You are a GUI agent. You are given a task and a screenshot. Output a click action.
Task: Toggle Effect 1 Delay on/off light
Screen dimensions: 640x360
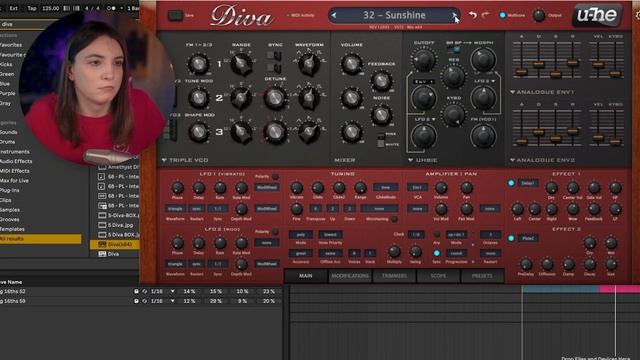[511, 183]
